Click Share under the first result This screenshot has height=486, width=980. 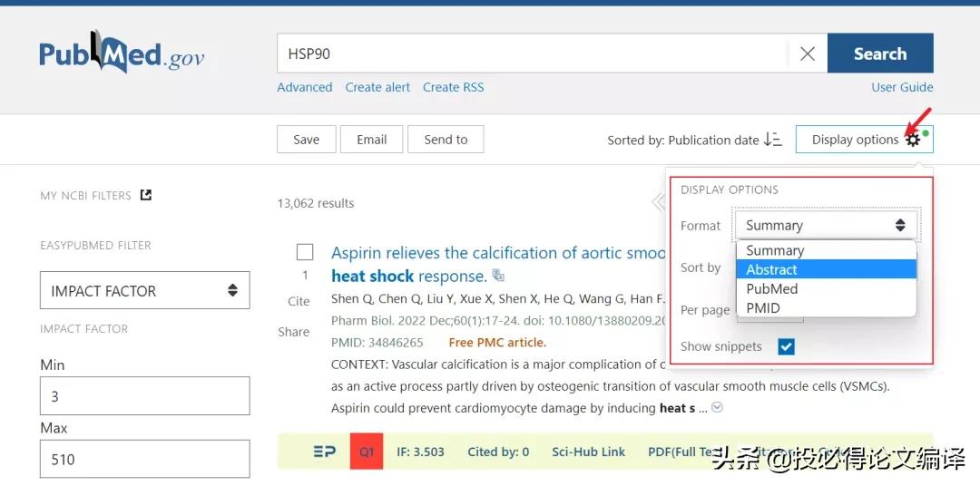tap(294, 332)
